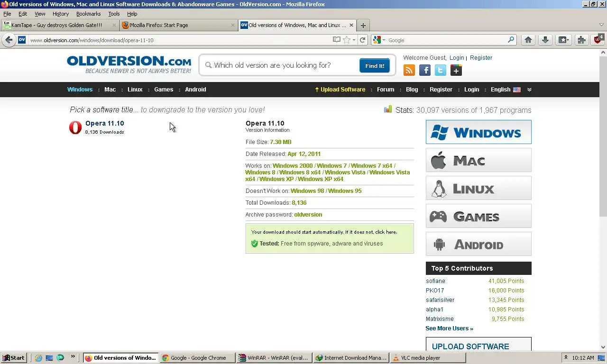
Task: Open the Bookmarks menu
Action: [x=89, y=14]
